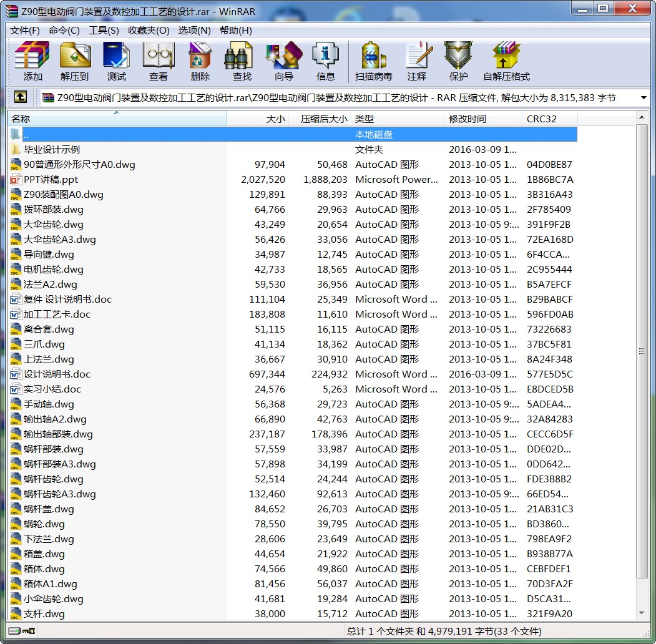Sort by 类型 column header

[x=398, y=119]
